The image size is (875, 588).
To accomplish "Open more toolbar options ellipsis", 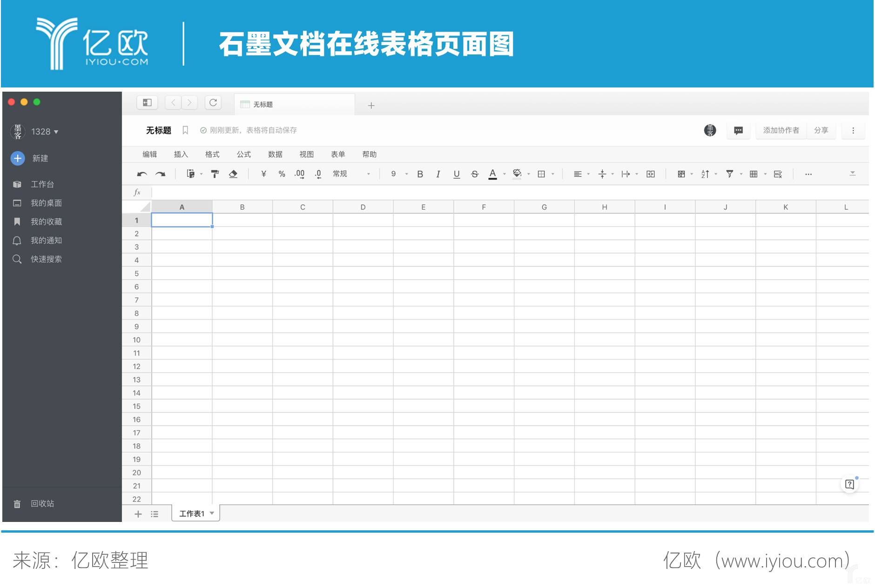I will coord(808,174).
